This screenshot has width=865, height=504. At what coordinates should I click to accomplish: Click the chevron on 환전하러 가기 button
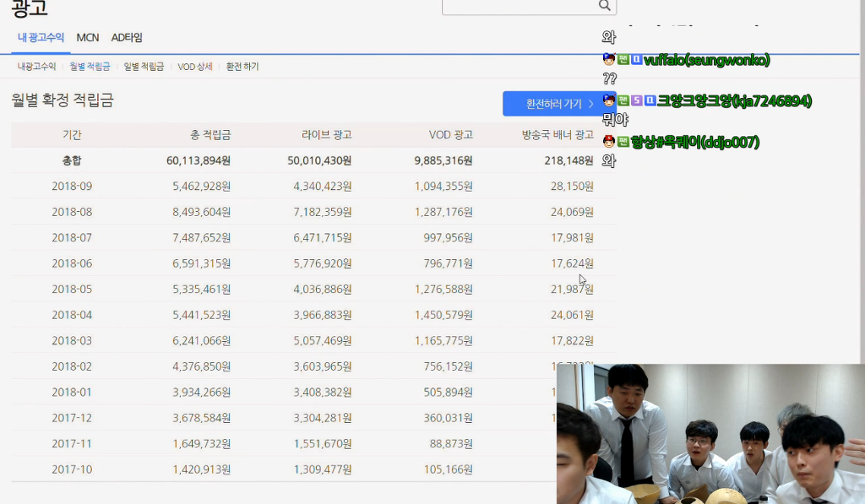pyautogui.click(x=590, y=104)
